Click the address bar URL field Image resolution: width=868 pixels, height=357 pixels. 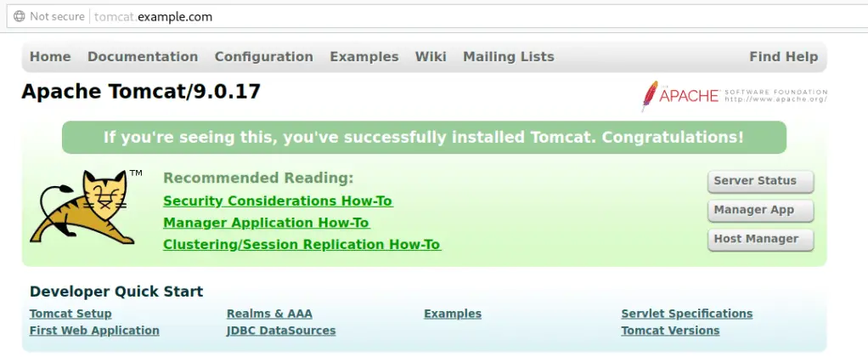tap(425, 16)
